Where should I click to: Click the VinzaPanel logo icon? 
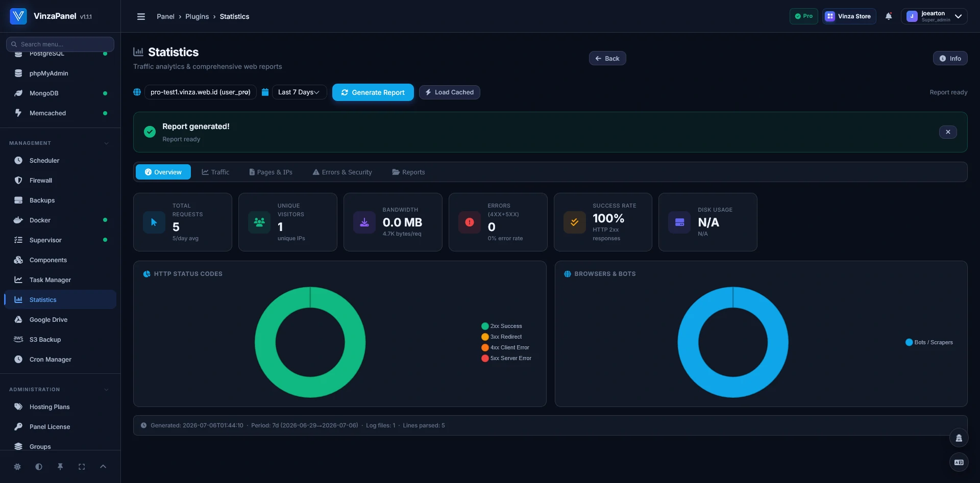click(x=18, y=16)
